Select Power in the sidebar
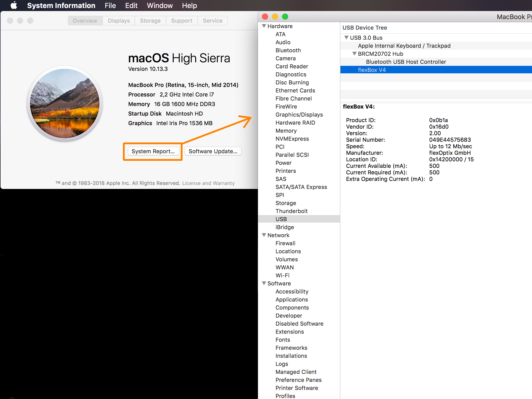The height and width of the screenshot is (399, 532). 283,163
